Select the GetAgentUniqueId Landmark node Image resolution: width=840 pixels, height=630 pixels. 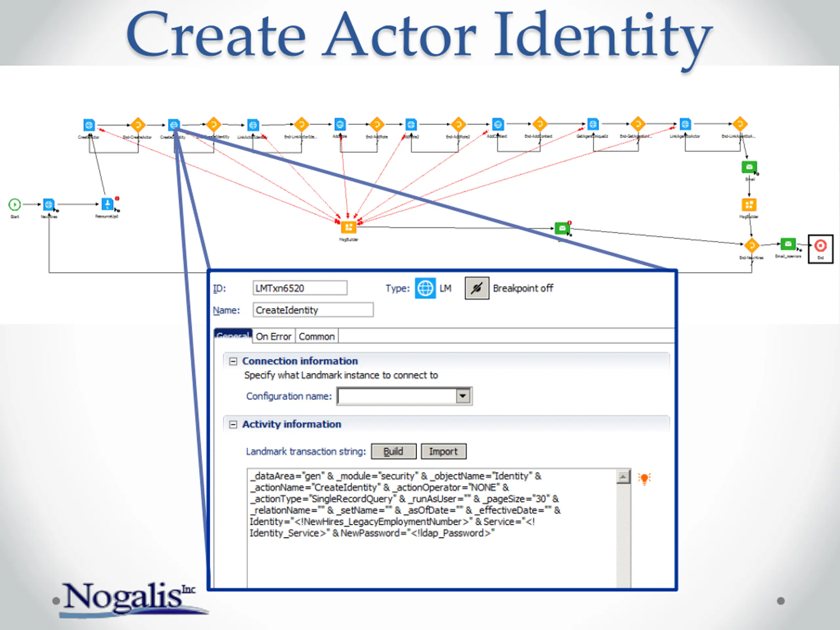[593, 124]
